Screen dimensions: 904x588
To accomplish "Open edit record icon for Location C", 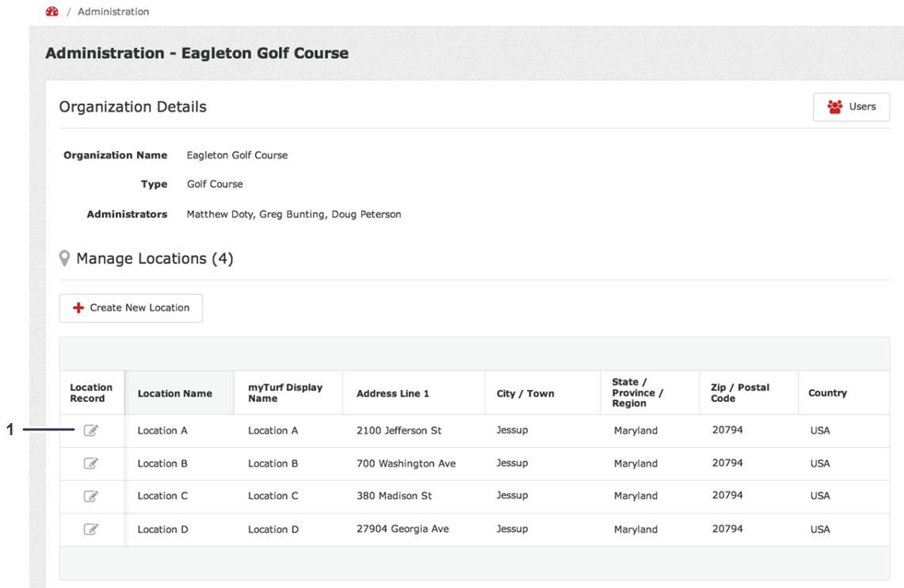I will click(x=91, y=496).
